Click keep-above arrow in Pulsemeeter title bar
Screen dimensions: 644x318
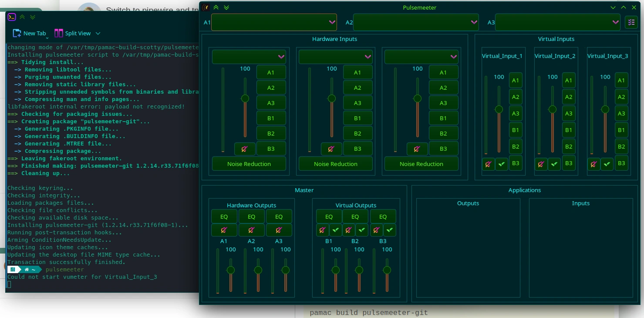tap(216, 7)
